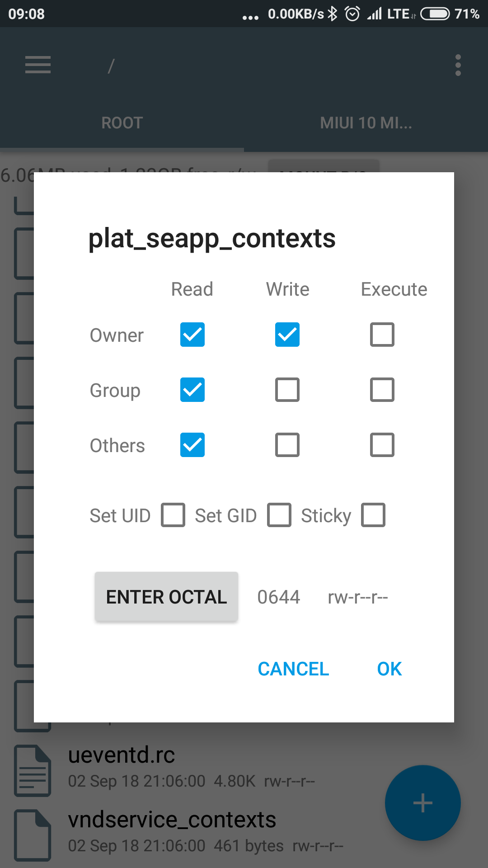The width and height of the screenshot is (488, 868).
Task: Open the three-dot overflow menu
Action: pyautogui.click(x=458, y=65)
